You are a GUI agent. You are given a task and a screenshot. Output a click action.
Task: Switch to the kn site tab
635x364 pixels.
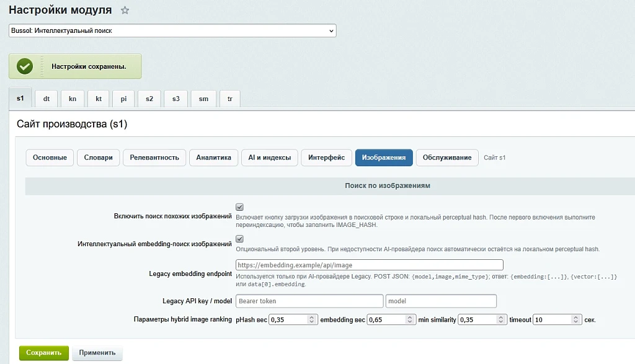coord(73,99)
